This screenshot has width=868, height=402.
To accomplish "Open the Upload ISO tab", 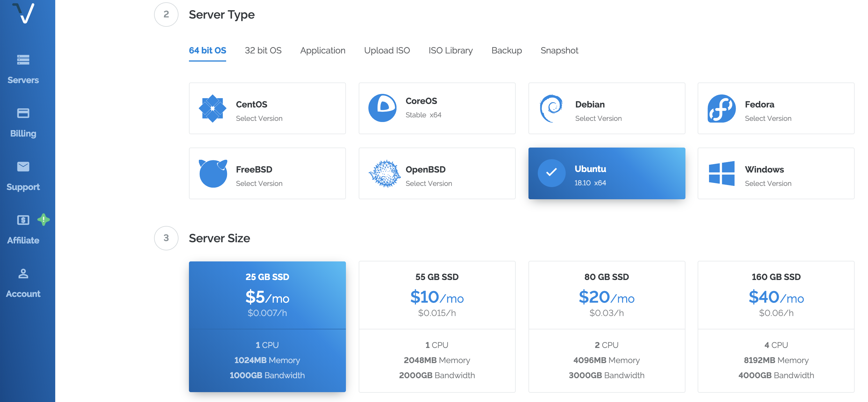I will [x=387, y=51].
